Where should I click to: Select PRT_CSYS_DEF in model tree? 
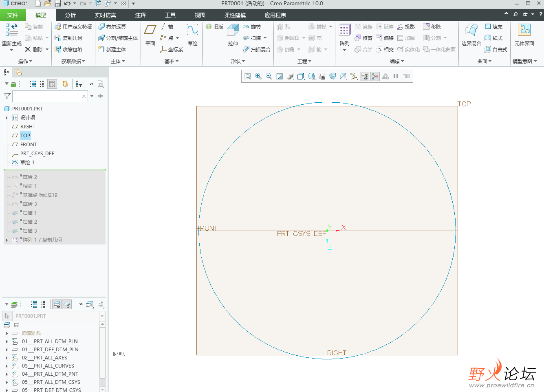pyautogui.click(x=37, y=154)
